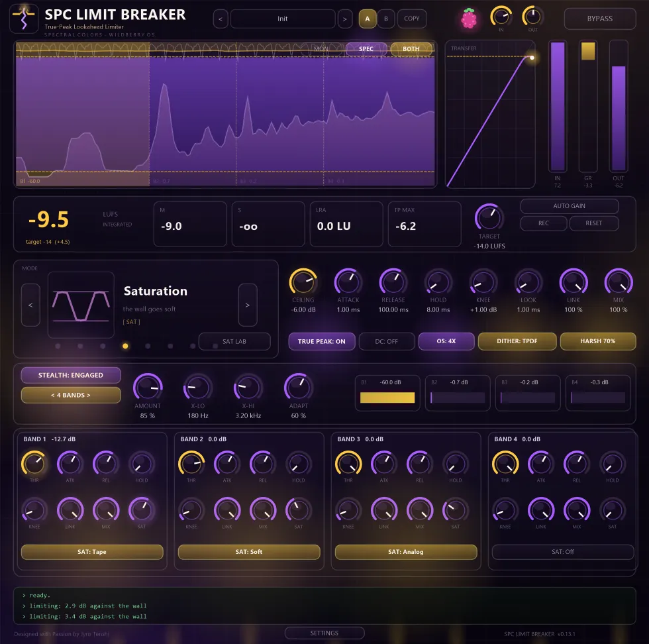Click the main MIX knob
649x644 pixels.
(619, 282)
